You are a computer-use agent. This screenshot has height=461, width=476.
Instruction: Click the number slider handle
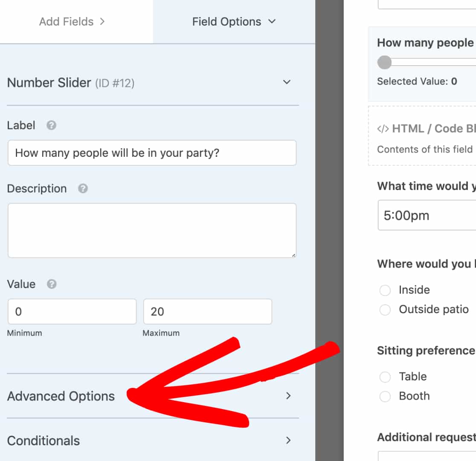pyautogui.click(x=384, y=63)
